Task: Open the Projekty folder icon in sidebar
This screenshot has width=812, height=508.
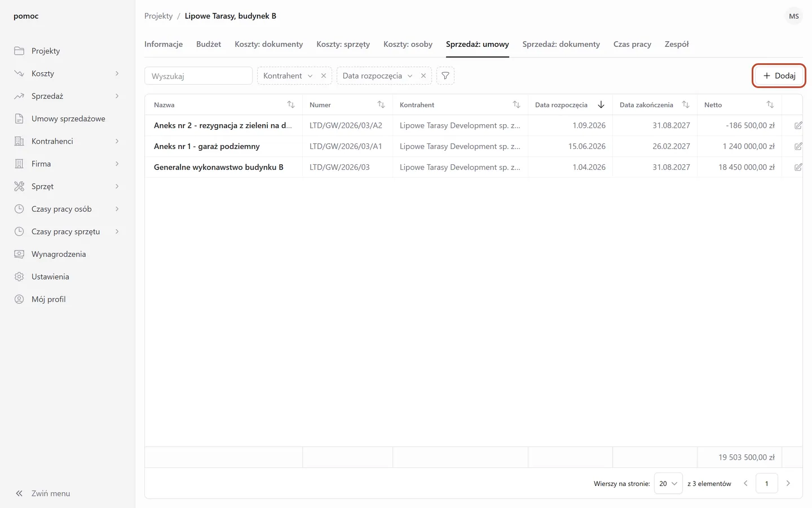Action: tap(19, 51)
